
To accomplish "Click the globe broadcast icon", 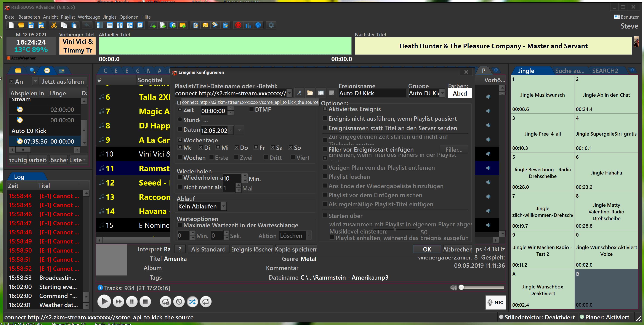I will click(x=258, y=25).
